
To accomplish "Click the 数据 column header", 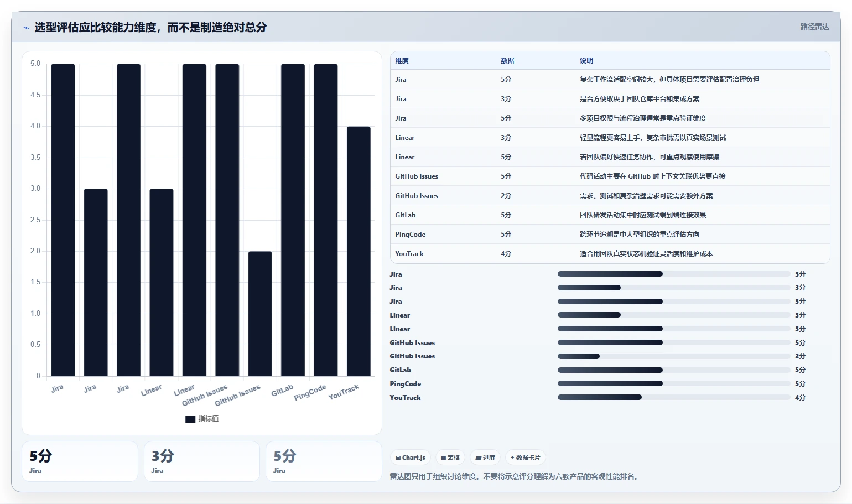I will coord(507,61).
